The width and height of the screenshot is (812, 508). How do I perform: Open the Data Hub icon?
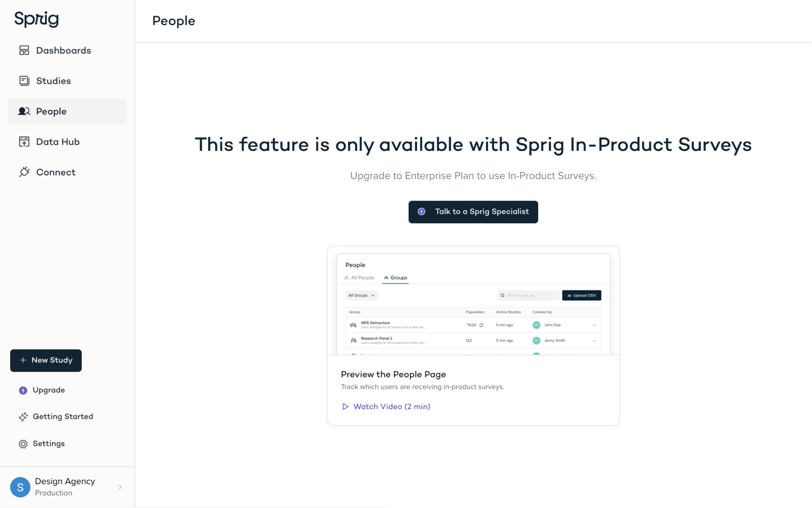point(24,141)
